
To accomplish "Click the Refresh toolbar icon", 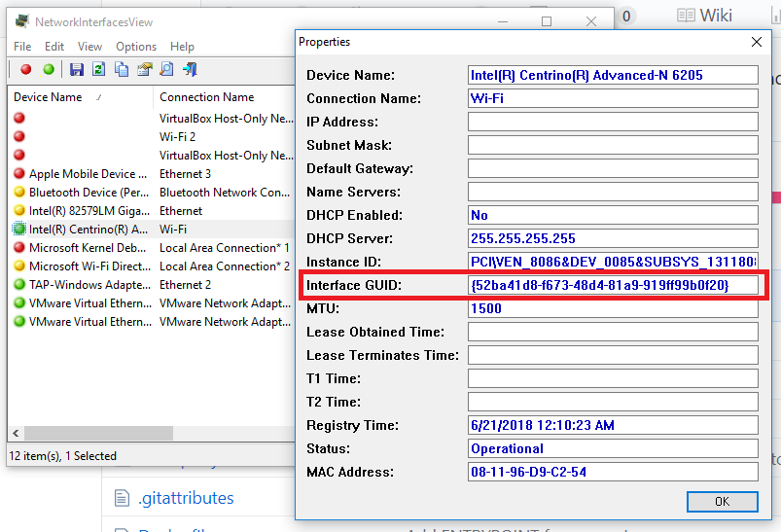I will 98,69.
